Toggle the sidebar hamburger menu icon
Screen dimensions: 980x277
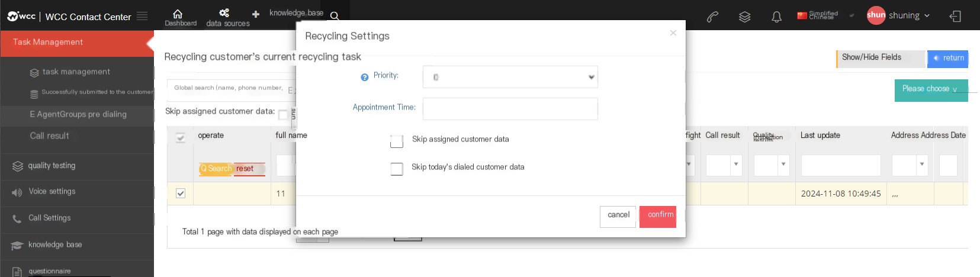(x=142, y=16)
